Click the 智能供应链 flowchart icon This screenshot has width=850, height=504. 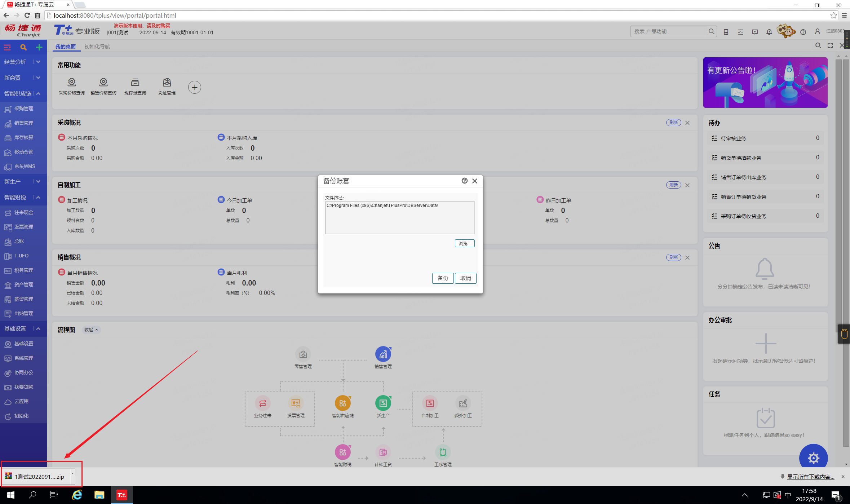click(342, 403)
